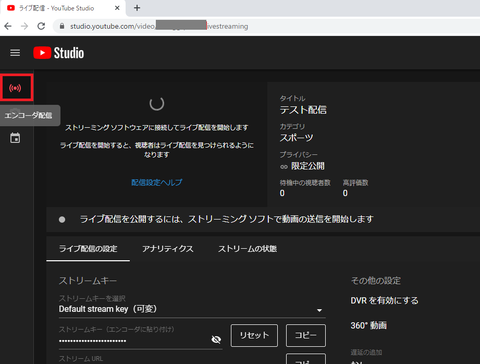Reload the page with the refresh icon
The image size is (480, 364).
(x=41, y=26)
